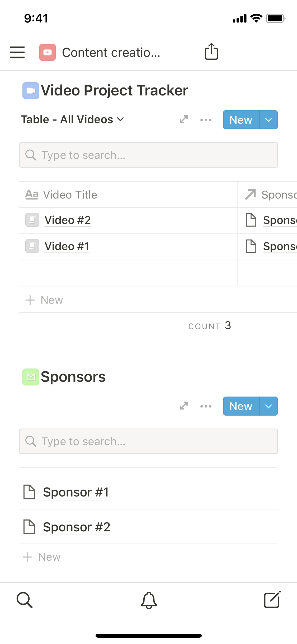Expand the Sponsors New dropdown arrow
297x644 pixels.
[x=268, y=406]
